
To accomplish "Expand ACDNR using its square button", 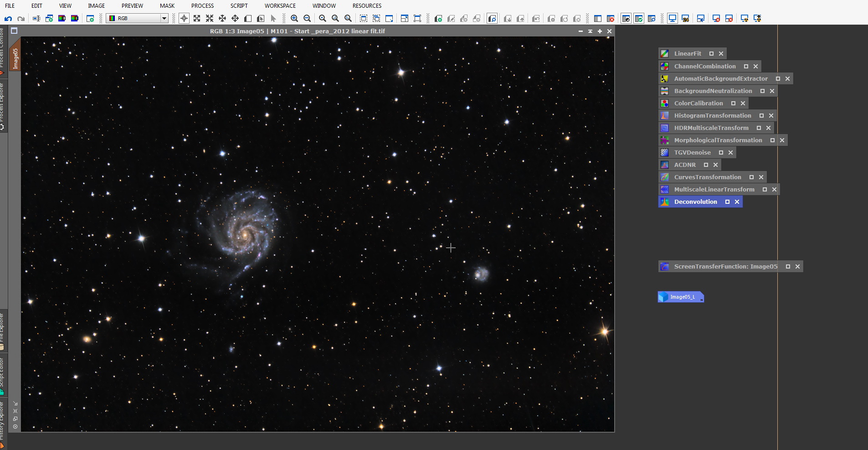I will tap(706, 165).
